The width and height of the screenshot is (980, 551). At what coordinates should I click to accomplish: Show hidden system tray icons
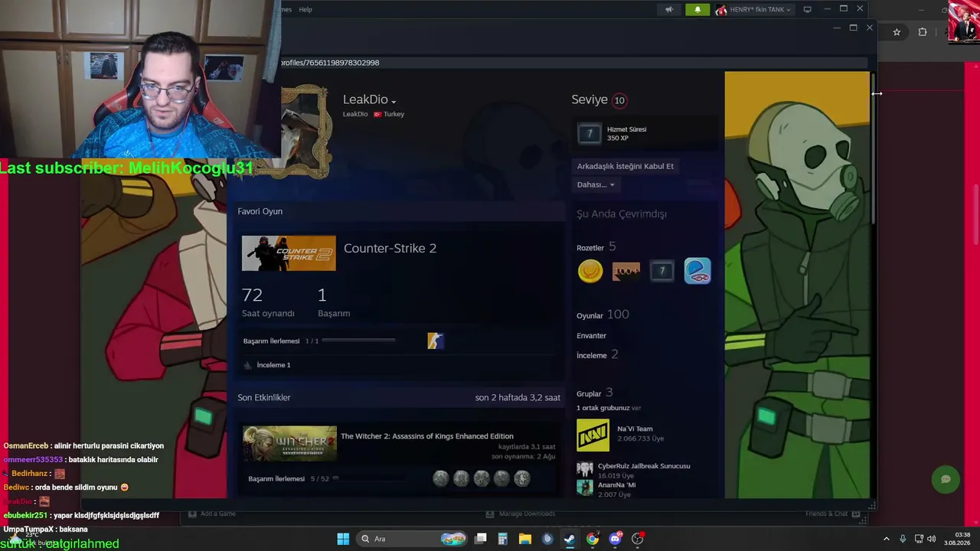coord(887,539)
